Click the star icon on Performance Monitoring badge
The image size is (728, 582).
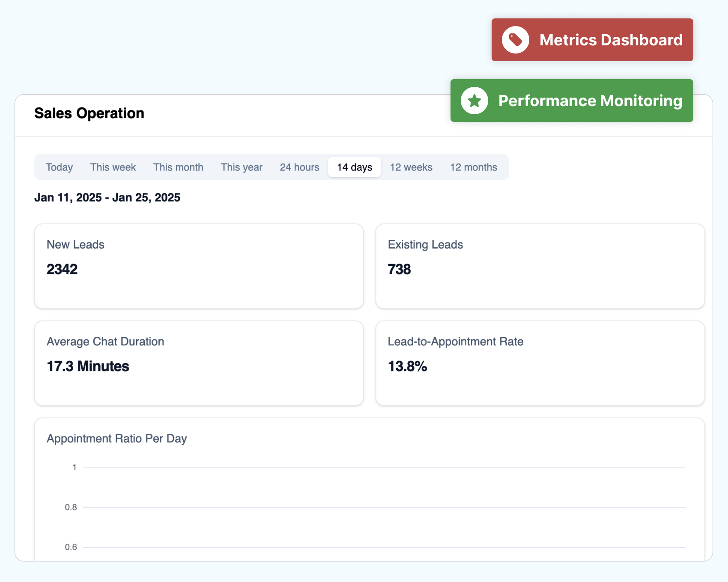[x=474, y=101]
